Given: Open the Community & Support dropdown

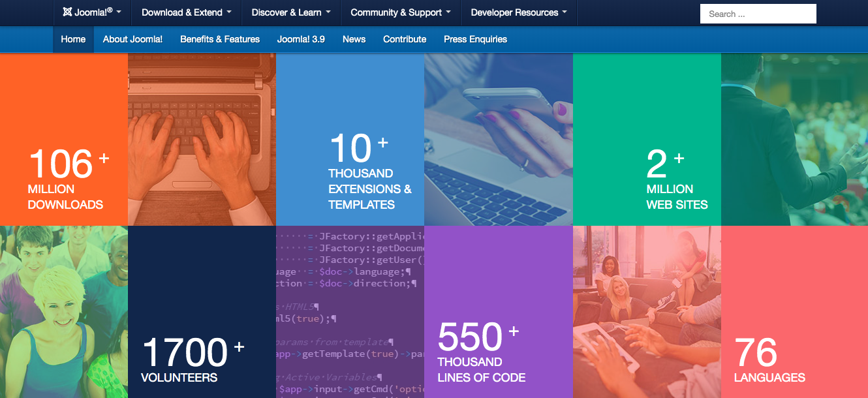Looking at the screenshot, I should (x=401, y=12).
